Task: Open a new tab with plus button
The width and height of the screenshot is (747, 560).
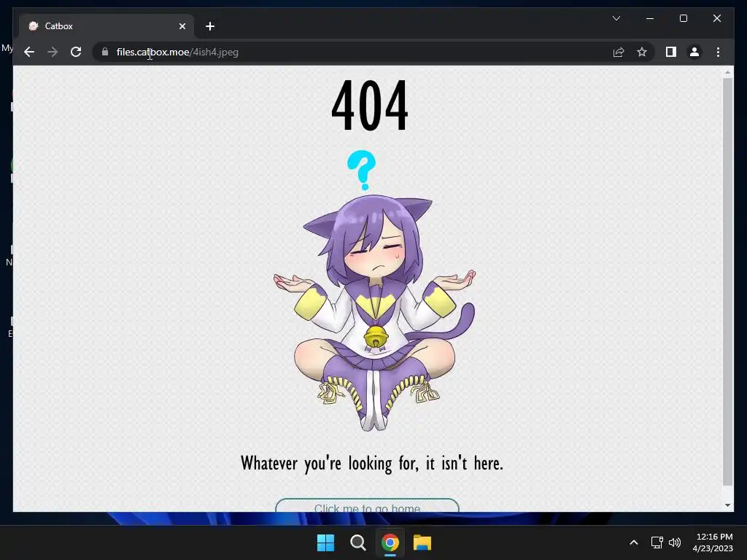Action: click(210, 26)
